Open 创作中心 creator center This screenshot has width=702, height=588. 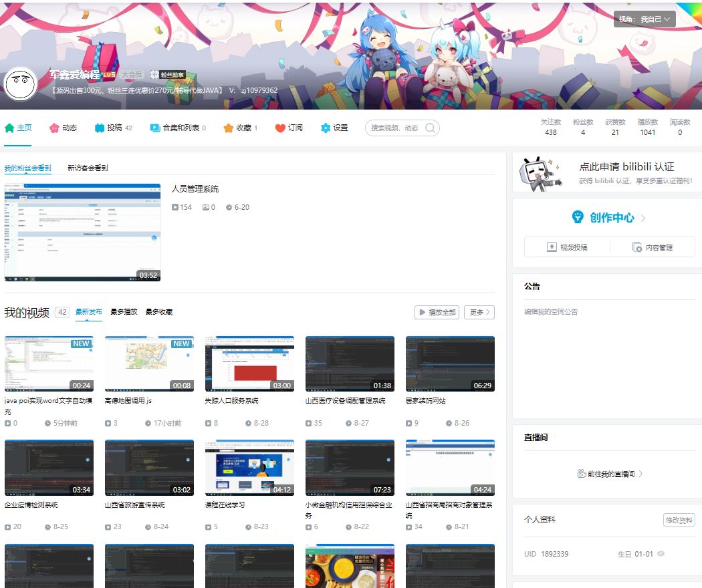pyautogui.click(x=609, y=218)
